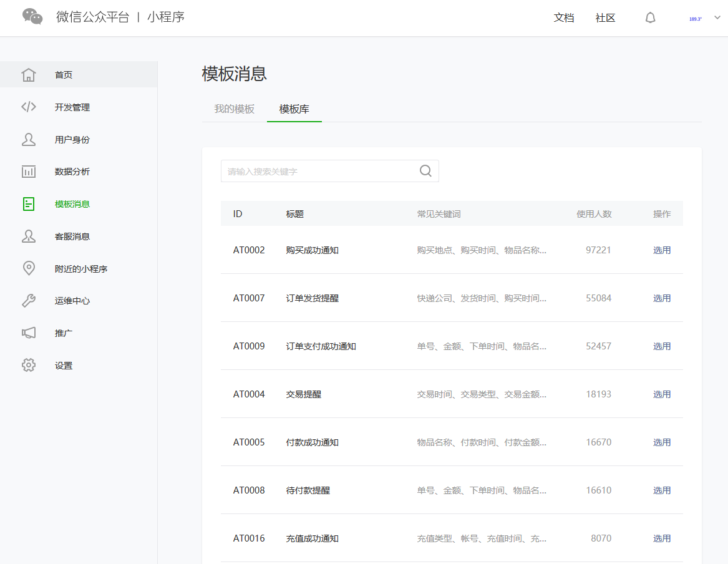Click the usage count 97221
The image size is (728, 564).
point(598,250)
